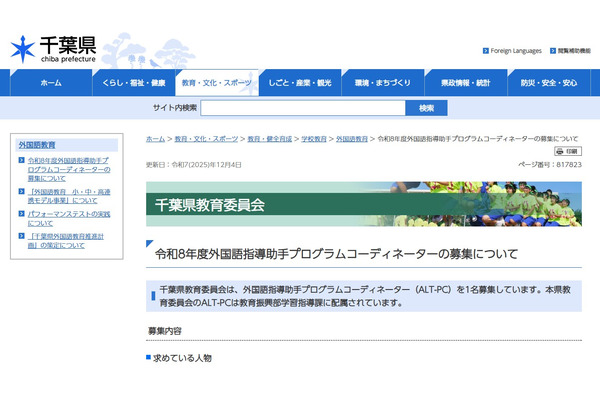The image size is (600, 400).
Task: Open the 閲覧補助機能 link
Action: (574, 51)
